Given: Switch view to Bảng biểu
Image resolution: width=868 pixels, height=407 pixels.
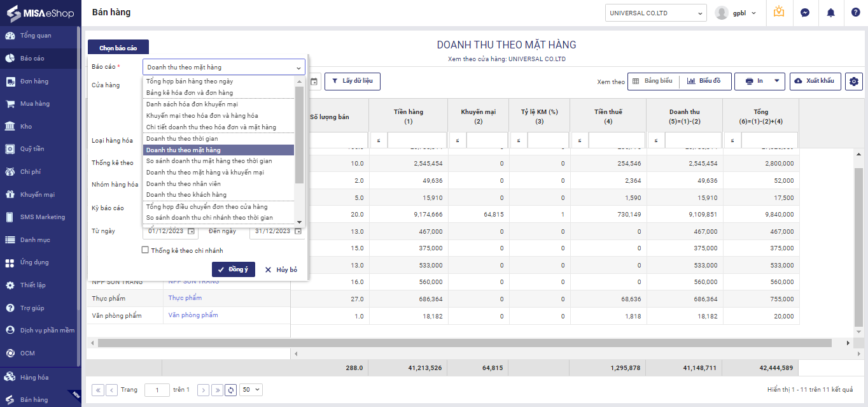Looking at the screenshot, I should pyautogui.click(x=652, y=81).
